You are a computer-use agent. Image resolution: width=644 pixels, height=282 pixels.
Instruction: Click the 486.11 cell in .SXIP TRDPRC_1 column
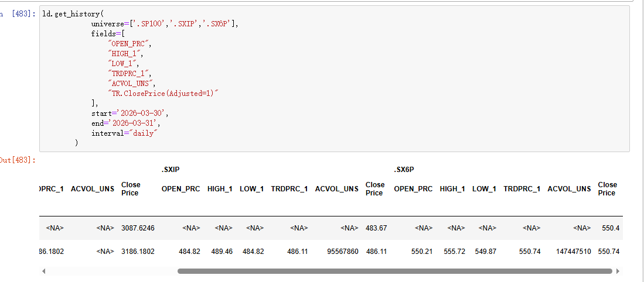[297, 252]
